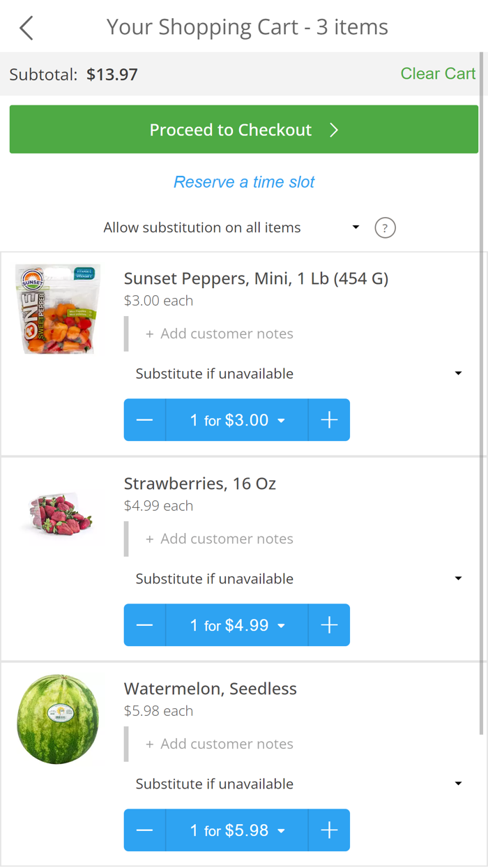This screenshot has width=488, height=868.
Task: Go back using the top-left arrow
Action: (x=26, y=29)
